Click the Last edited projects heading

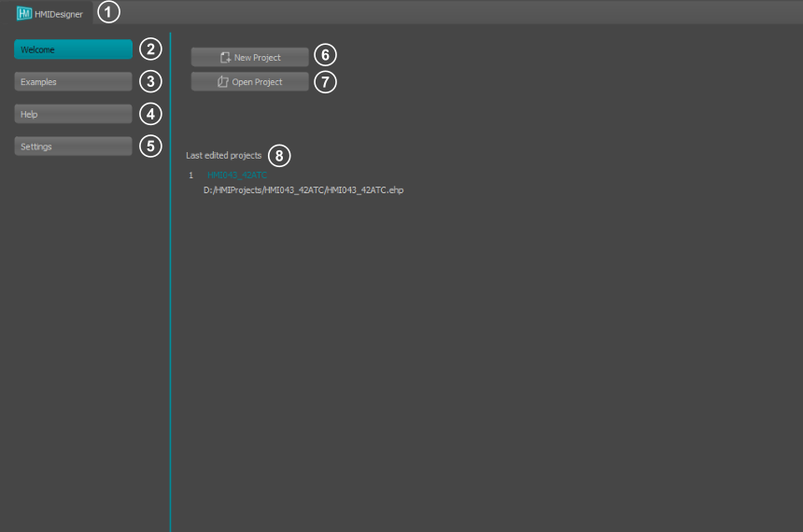pos(223,155)
